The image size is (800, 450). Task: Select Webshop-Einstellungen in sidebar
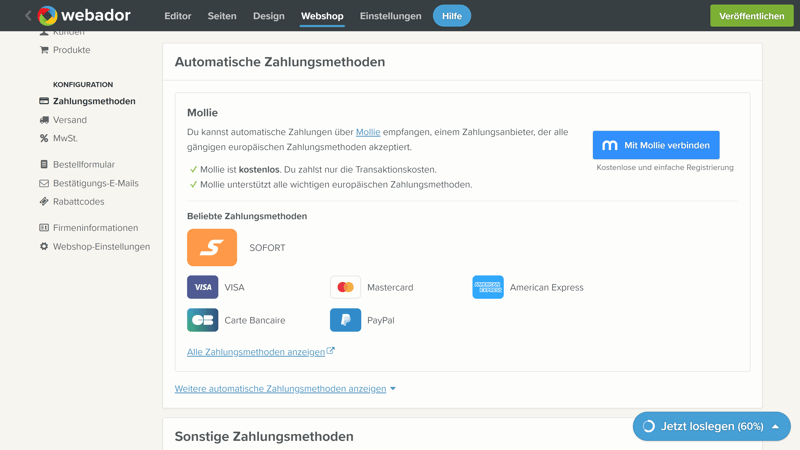101,247
